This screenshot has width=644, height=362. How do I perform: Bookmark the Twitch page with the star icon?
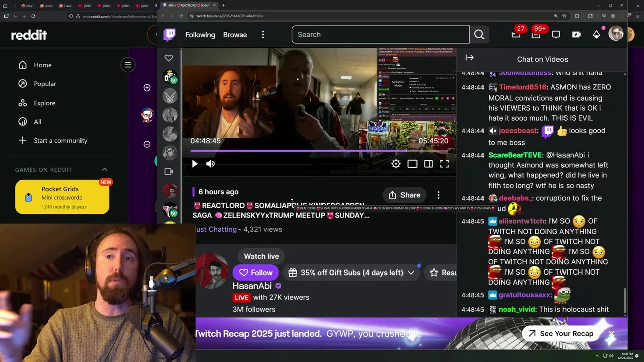point(564,16)
